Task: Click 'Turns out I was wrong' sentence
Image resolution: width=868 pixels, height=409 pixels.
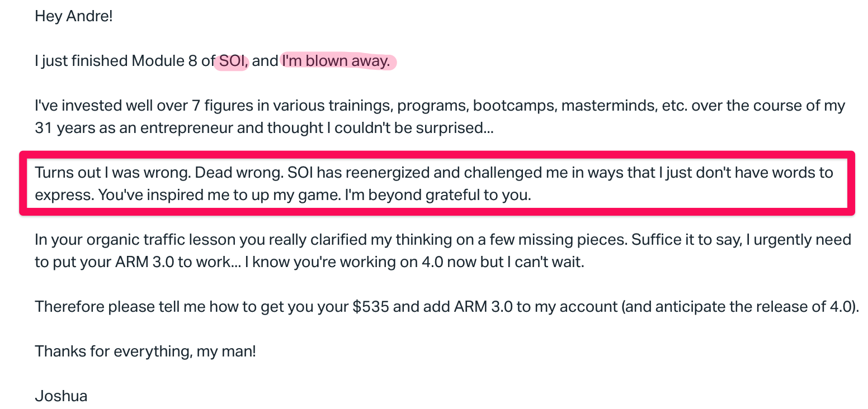Action: click(114, 173)
